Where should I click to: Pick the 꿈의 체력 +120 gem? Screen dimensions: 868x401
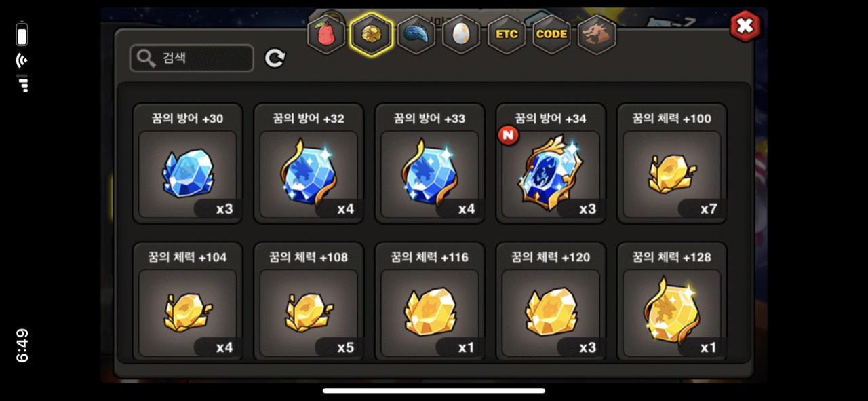pyautogui.click(x=551, y=301)
